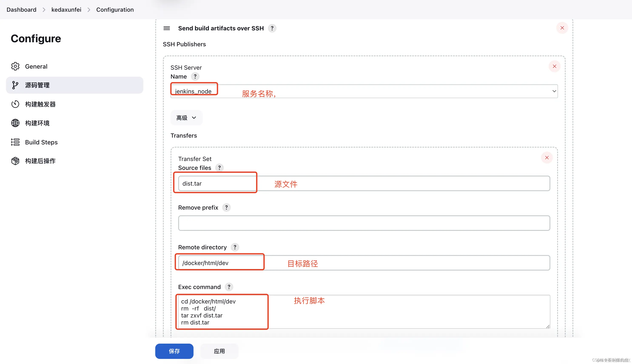Viewport: 632px width, 364px height.
Task: Click the 构建环境 globe icon
Action: coord(15,123)
